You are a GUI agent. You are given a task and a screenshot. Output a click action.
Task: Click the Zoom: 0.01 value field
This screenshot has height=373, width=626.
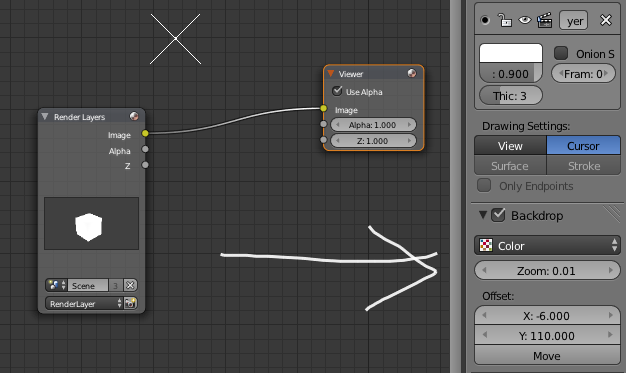(x=547, y=270)
